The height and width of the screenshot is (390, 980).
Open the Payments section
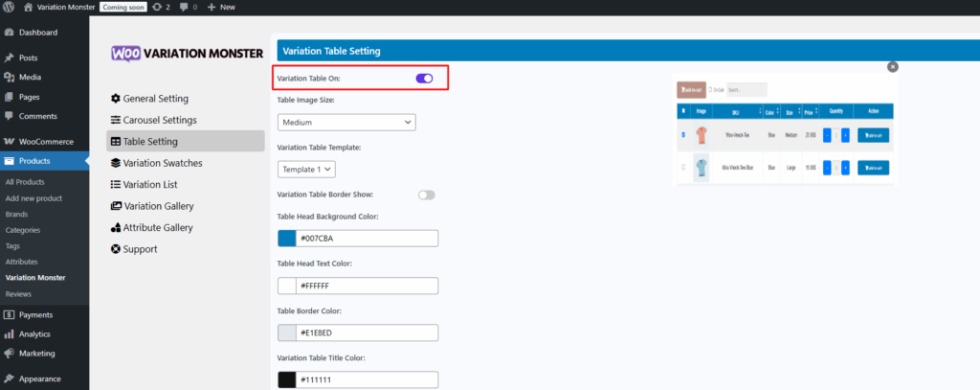click(x=44, y=315)
